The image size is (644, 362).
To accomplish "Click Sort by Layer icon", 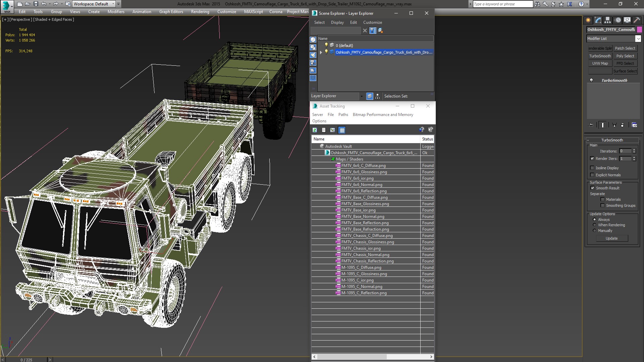I will click(x=370, y=96).
